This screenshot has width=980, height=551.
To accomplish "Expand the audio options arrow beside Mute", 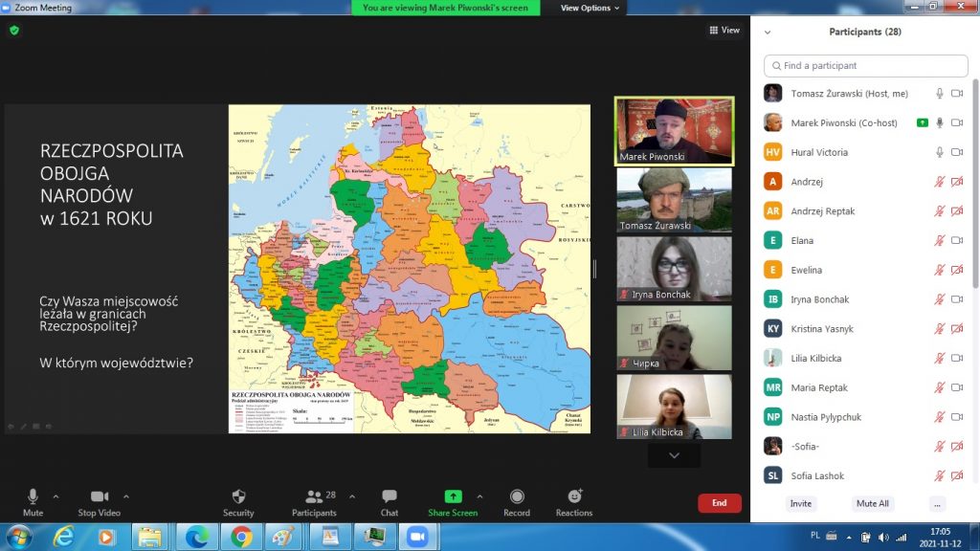I will tap(56, 496).
